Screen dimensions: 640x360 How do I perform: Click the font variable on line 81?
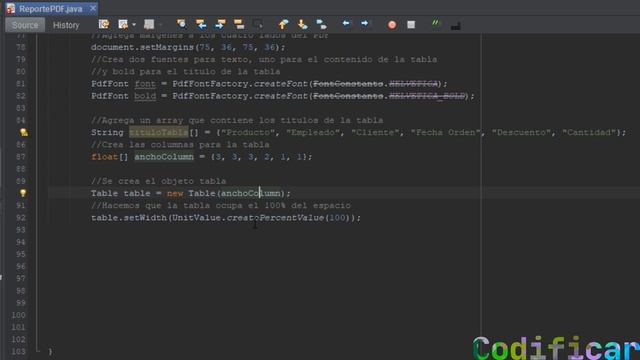145,84
